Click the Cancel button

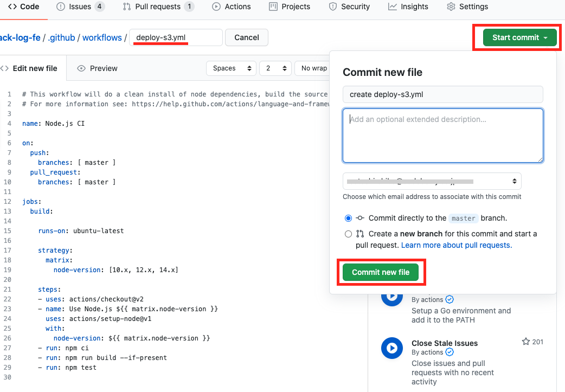[x=247, y=37]
